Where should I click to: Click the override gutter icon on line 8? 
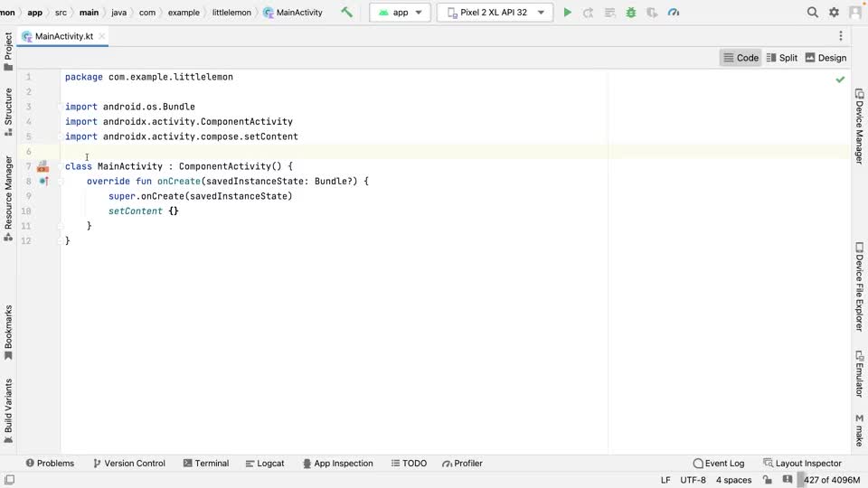coord(42,182)
